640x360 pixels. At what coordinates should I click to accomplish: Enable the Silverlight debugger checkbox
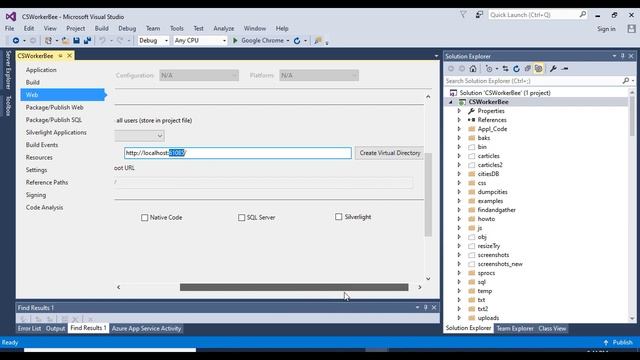click(338, 217)
